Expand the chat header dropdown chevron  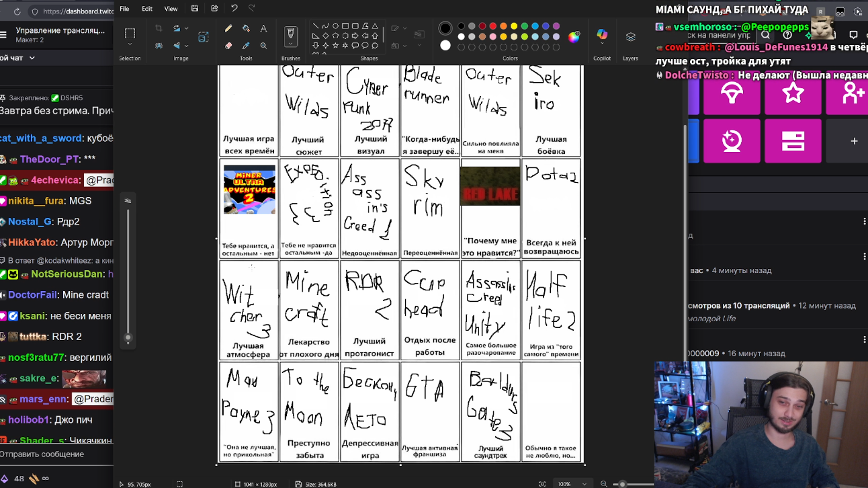point(32,58)
